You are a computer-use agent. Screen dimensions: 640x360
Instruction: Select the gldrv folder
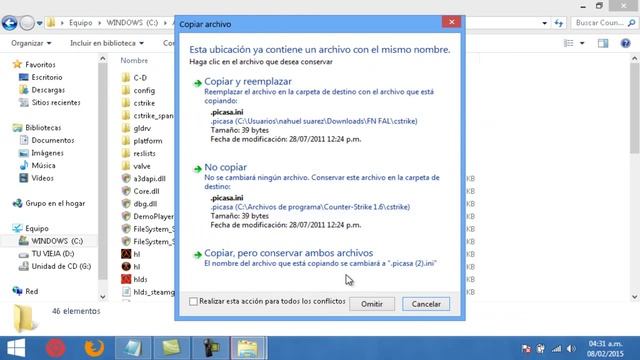point(142,129)
